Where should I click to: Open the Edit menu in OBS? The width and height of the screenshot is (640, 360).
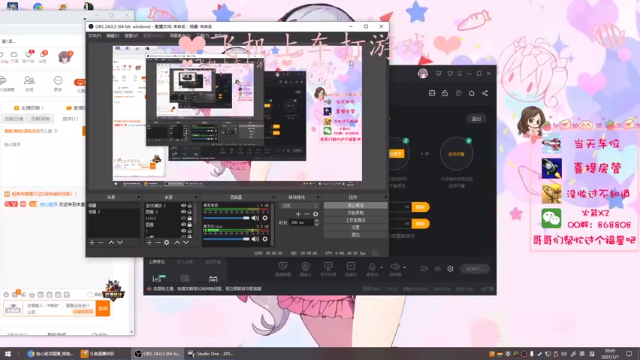point(113,36)
